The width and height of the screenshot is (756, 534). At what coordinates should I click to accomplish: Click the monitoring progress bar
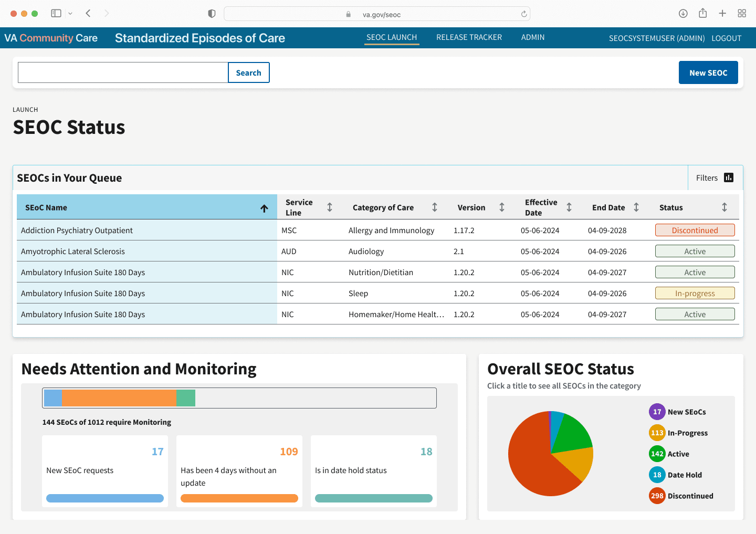point(239,398)
